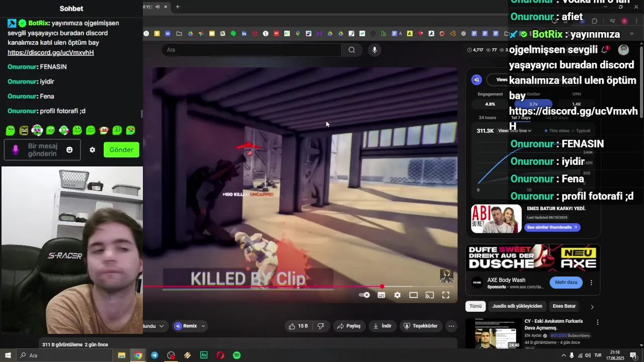Screen dimensions: 644x362
Task: Cast video to a device
Action: (x=430, y=295)
